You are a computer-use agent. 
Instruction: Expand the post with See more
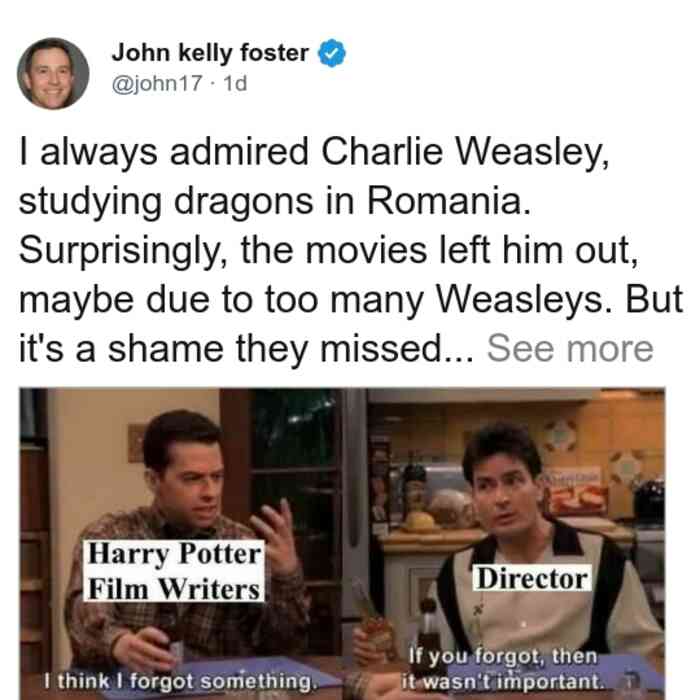(x=570, y=349)
